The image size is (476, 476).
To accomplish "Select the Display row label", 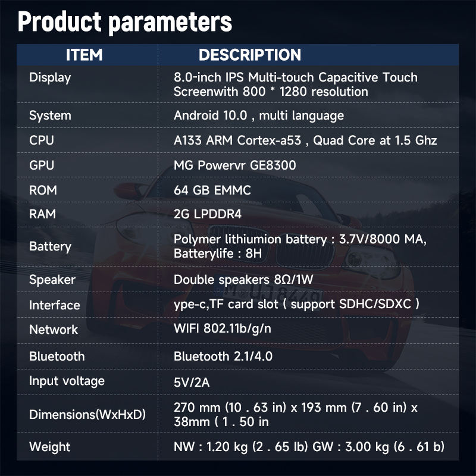I will click(50, 77).
